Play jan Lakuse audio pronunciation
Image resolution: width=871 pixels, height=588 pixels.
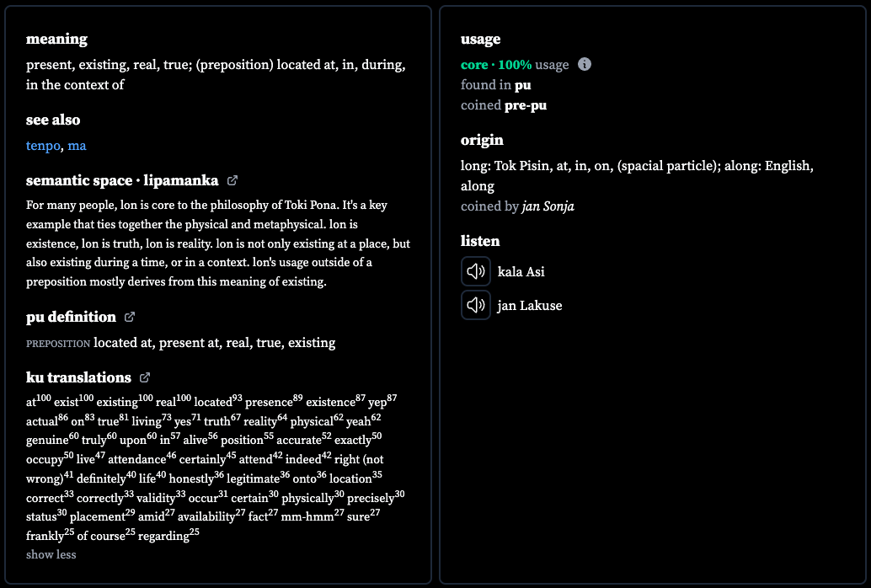[475, 305]
